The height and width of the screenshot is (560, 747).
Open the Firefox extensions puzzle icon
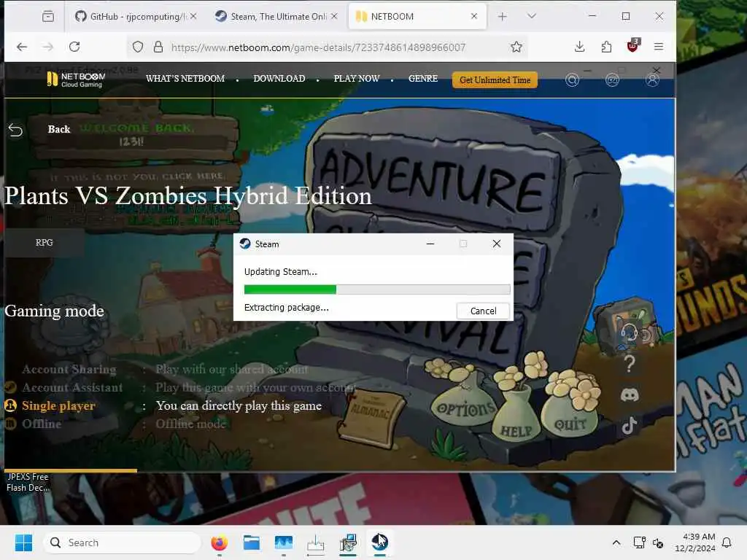[x=606, y=46]
